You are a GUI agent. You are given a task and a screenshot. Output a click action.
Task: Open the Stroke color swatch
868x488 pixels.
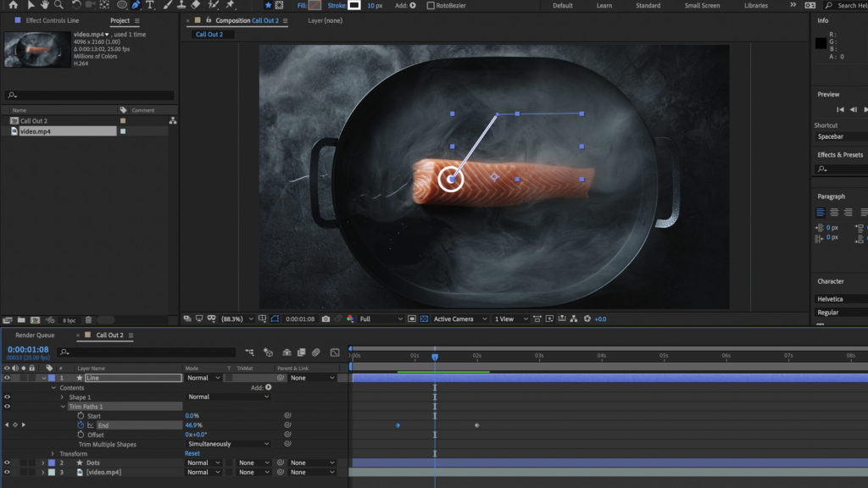pyautogui.click(x=353, y=5)
